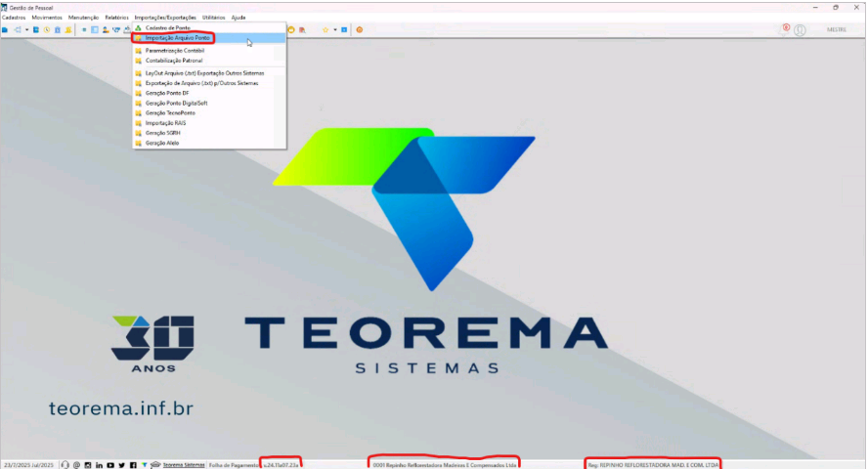Viewport: 868px width, 469px height.
Task: Click the small Teorema logo in status bar
Action: pos(145,464)
